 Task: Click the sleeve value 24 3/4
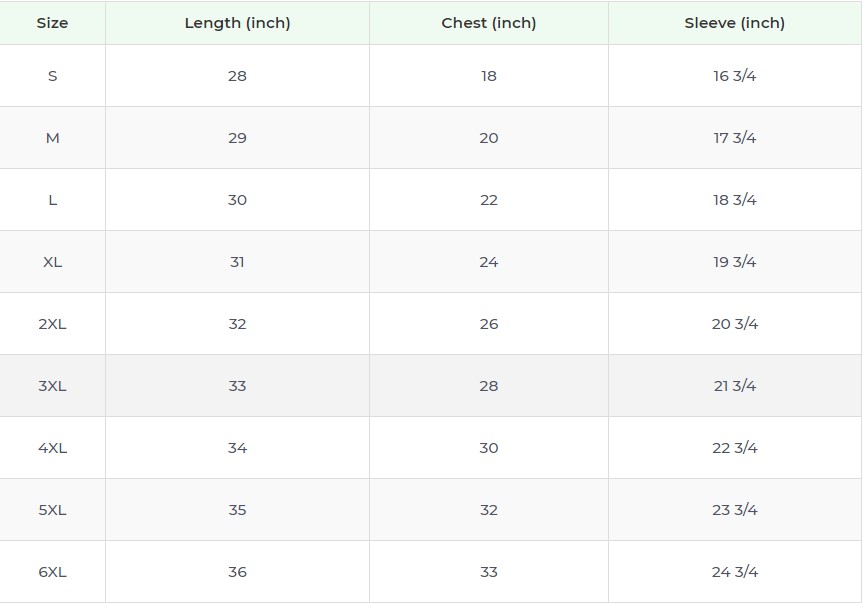tap(735, 572)
